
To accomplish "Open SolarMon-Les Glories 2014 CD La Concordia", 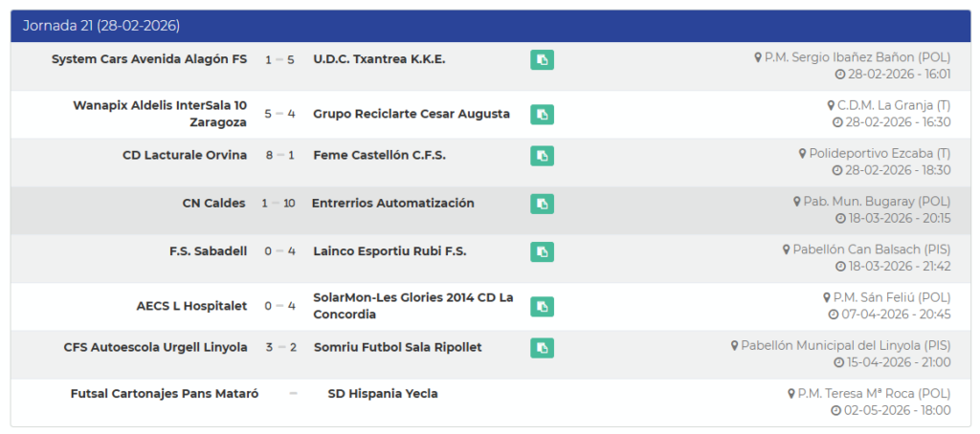I will point(412,306).
